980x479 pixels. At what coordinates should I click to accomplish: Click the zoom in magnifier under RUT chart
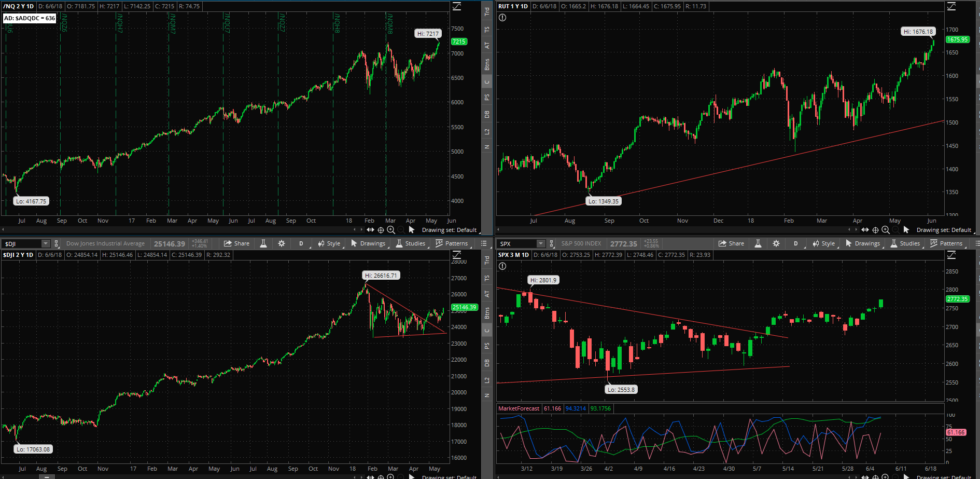(x=886, y=230)
